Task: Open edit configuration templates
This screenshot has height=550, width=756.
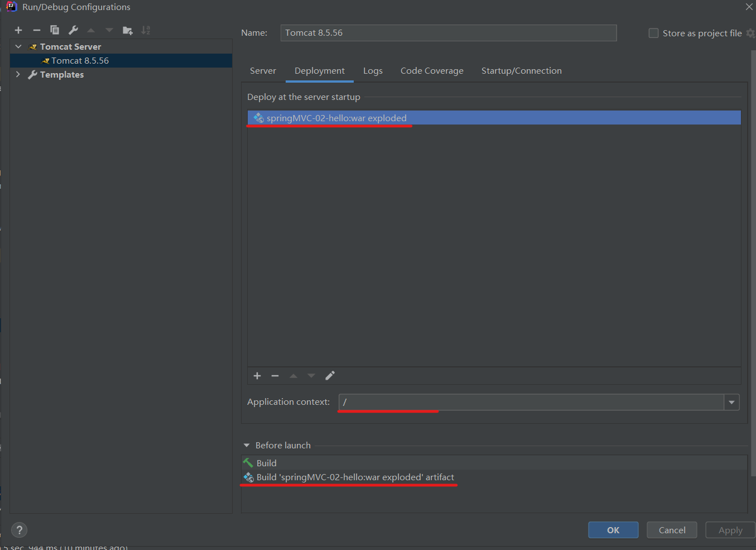Action: point(73,30)
